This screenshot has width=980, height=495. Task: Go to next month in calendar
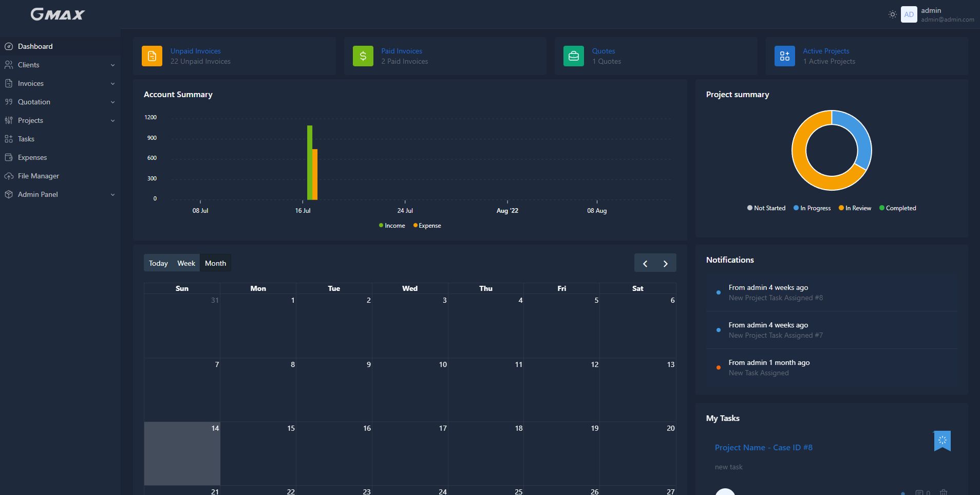tap(666, 263)
